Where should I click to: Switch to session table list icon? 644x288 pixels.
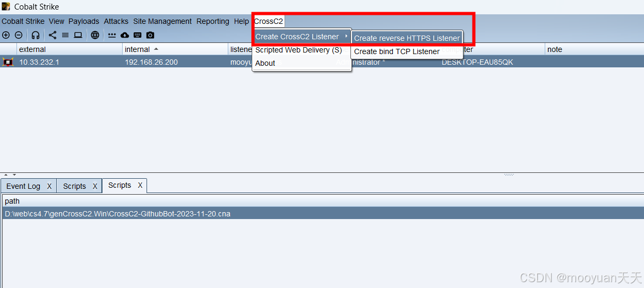(x=65, y=35)
